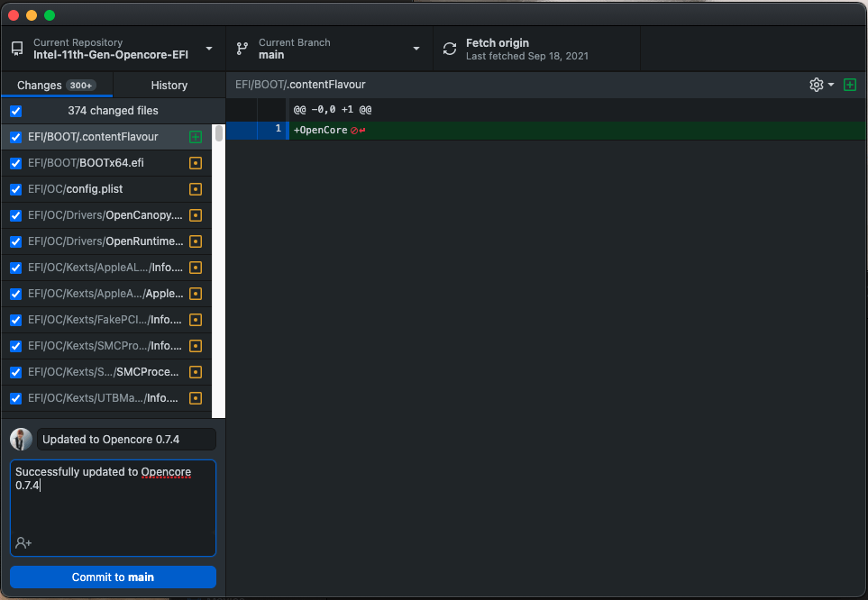Select the OpenRuntime driver file row
The height and width of the screenshot is (600, 868).
(x=107, y=241)
